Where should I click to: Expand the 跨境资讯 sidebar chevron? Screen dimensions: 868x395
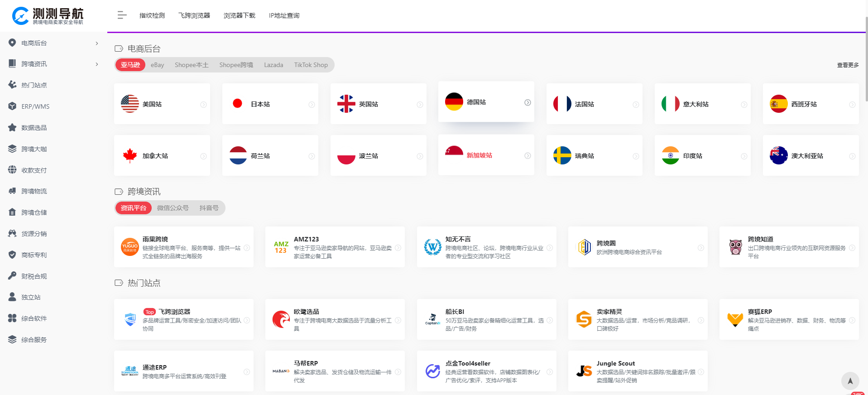tap(97, 64)
